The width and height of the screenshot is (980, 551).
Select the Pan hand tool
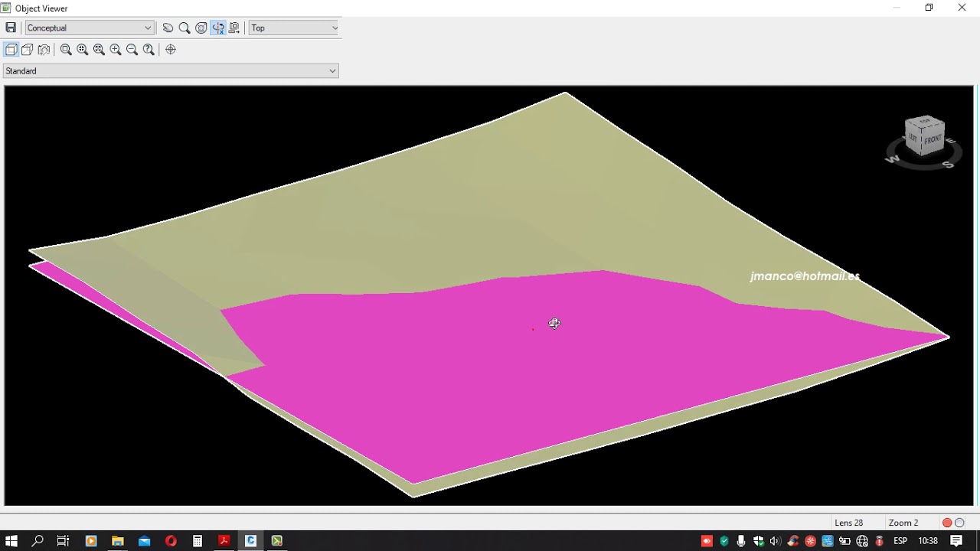tap(168, 28)
